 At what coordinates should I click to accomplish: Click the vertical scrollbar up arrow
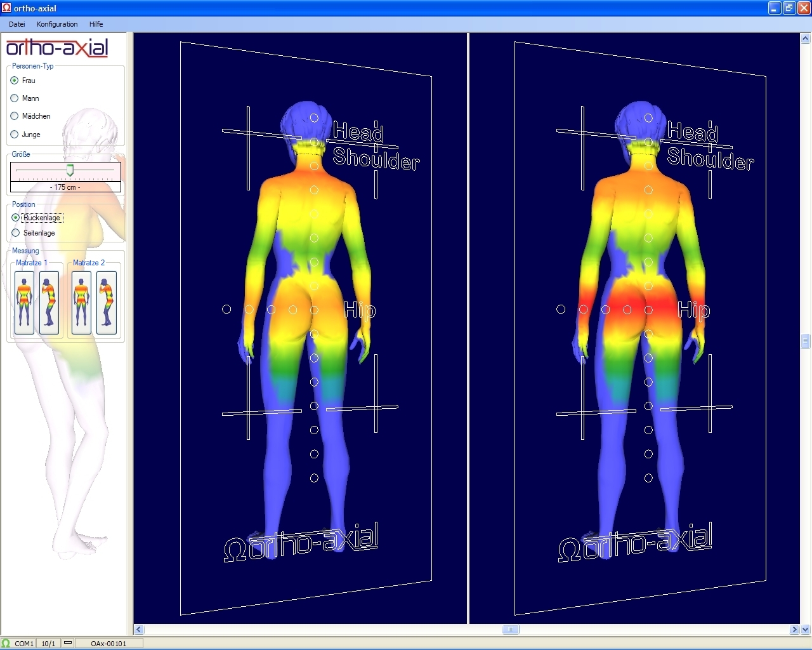806,39
